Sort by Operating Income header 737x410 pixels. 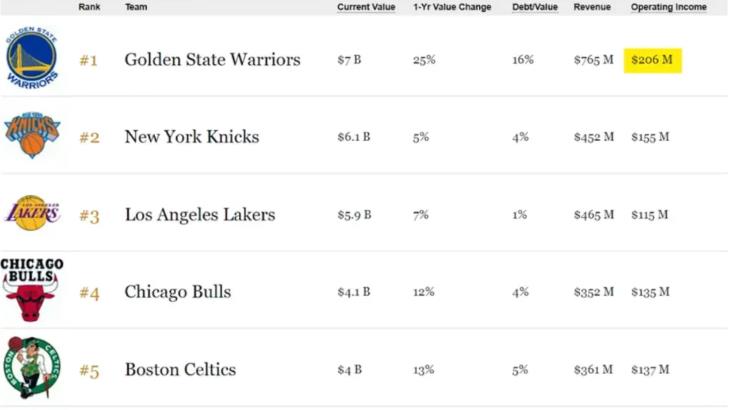click(668, 8)
